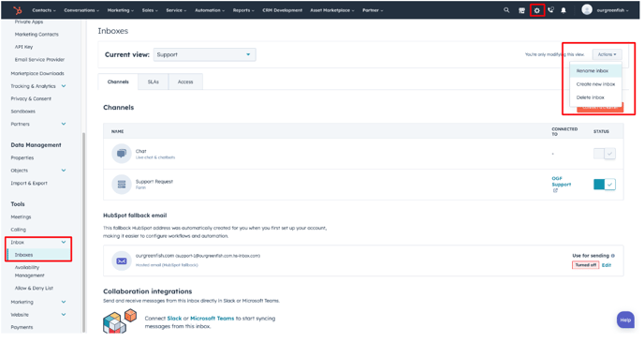Screen dimensions: 644x342
Task: Choose Create new inbox option
Action: tap(595, 84)
